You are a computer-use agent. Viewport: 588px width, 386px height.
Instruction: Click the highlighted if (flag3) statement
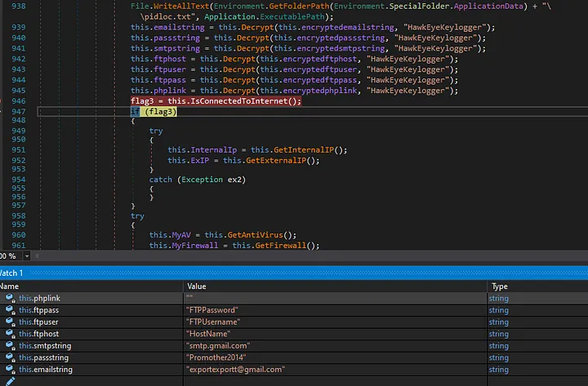[x=154, y=111]
